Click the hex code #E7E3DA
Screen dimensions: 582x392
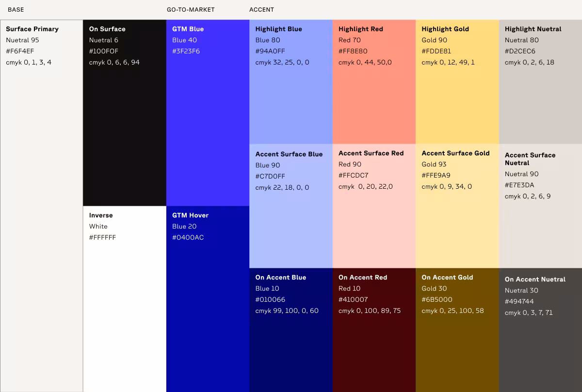(x=519, y=185)
